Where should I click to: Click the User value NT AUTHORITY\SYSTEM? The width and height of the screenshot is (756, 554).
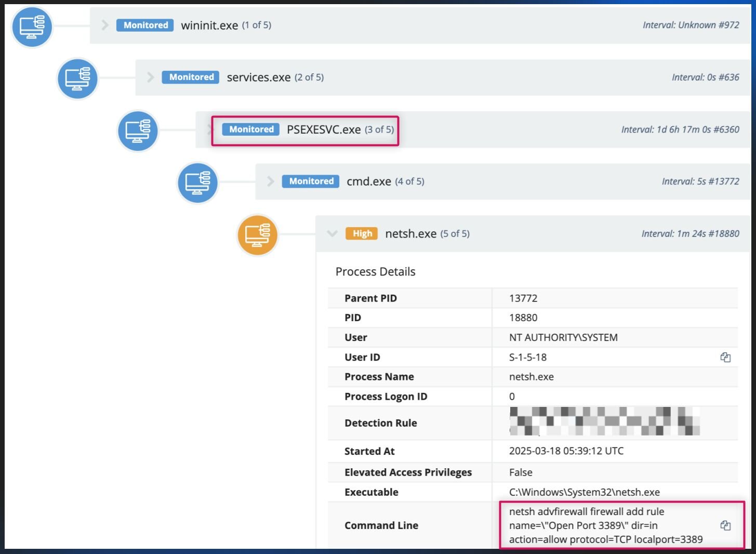pos(563,337)
